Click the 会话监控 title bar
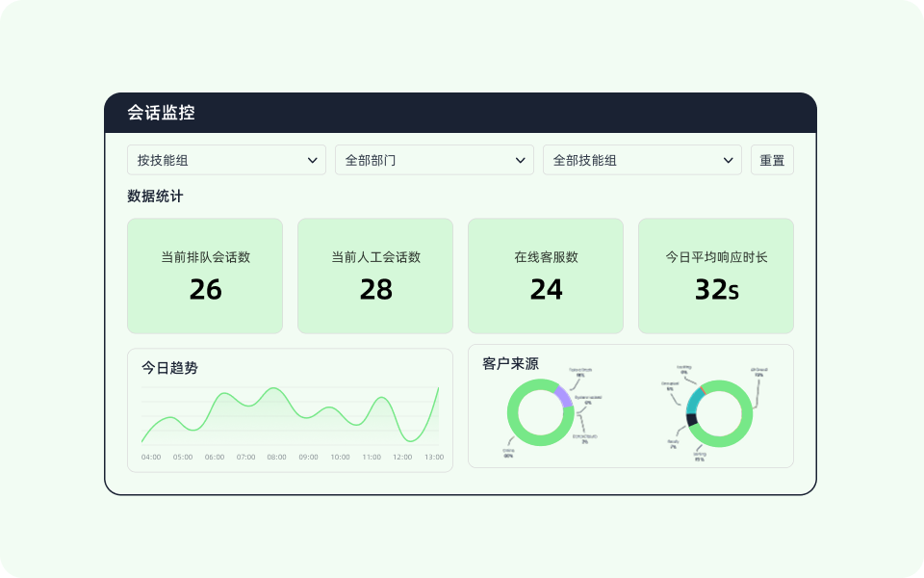This screenshot has width=924, height=578. (x=162, y=113)
